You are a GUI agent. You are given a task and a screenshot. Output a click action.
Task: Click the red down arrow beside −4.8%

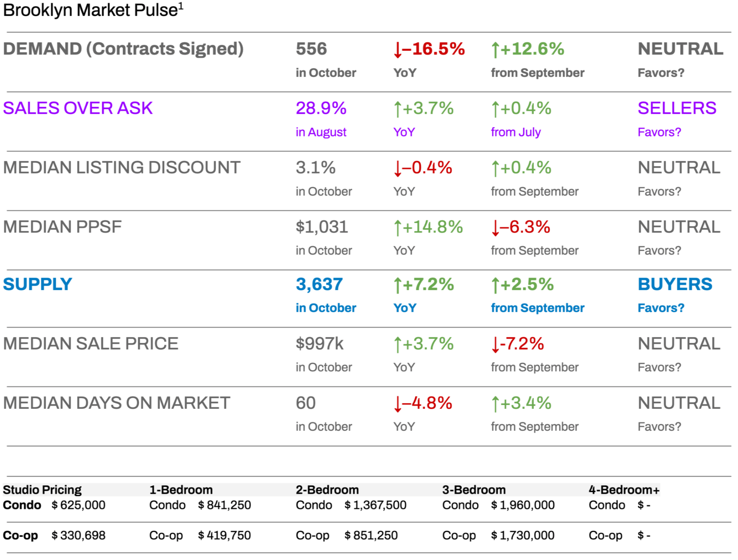coord(397,404)
